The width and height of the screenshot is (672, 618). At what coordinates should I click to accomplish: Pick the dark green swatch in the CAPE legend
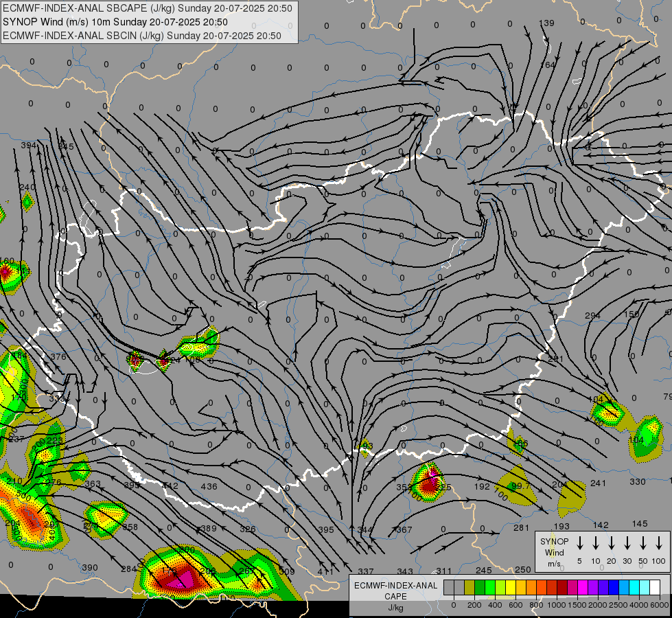click(480, 587)
